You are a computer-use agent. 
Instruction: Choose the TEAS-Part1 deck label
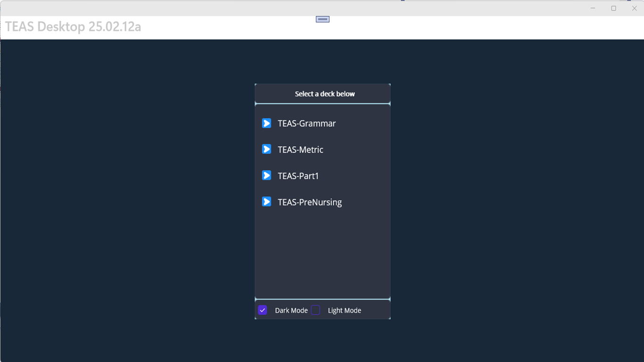(x=298, y=176)
